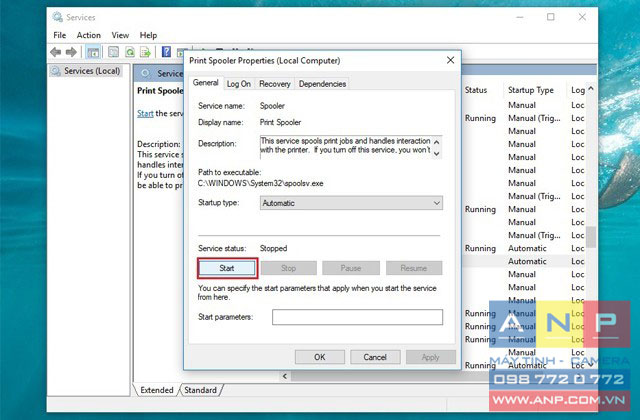Switch to the Standard view tab

click(x=200, y=390)
